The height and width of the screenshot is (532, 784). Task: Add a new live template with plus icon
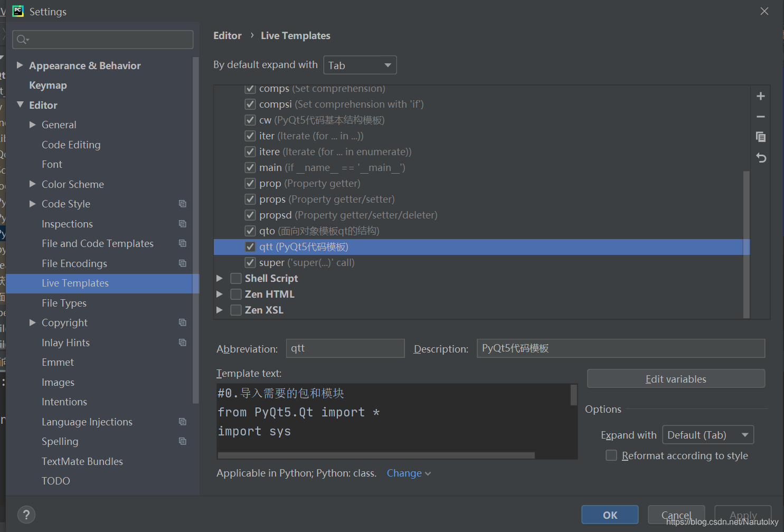point(761,96)
